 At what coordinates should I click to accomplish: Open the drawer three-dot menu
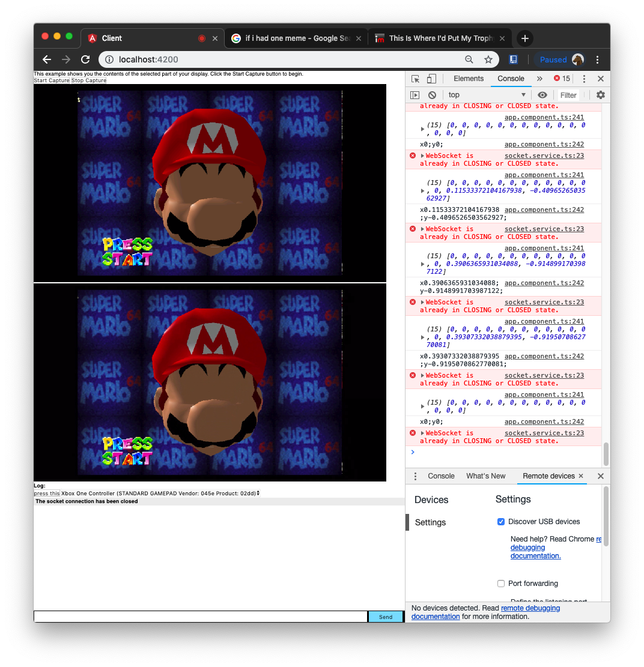416,477
